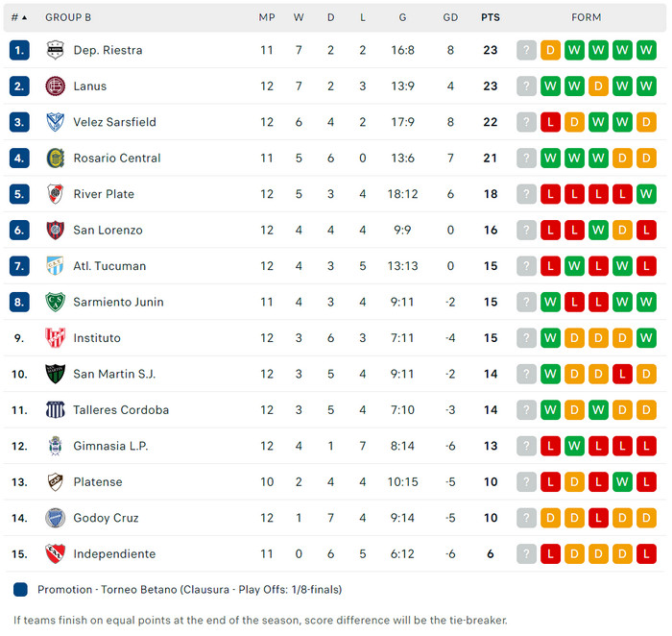672x636 pixels.
Task: Open the Talleres Cordoba team link
Action: click(x=121, y=410)
